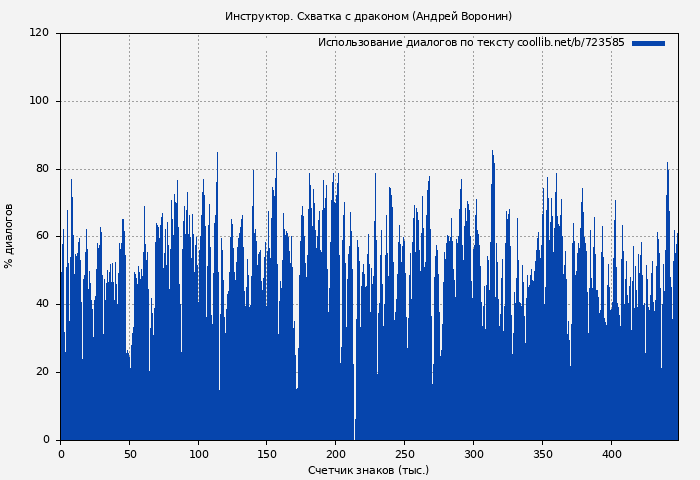The width and height of the screenshot is (700, 480).
Task: Click the 40 tick on the vertical axis
Action: tap(43, 304)
